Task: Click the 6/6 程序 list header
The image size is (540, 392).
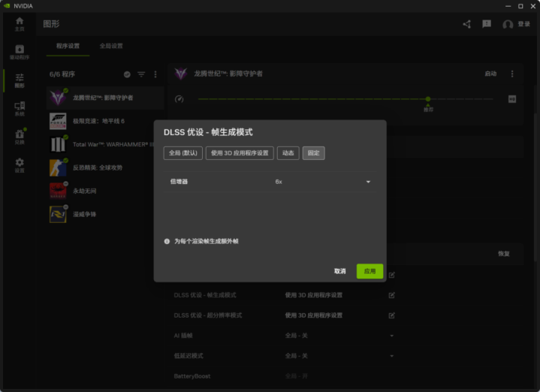Action: click(62, 74)
